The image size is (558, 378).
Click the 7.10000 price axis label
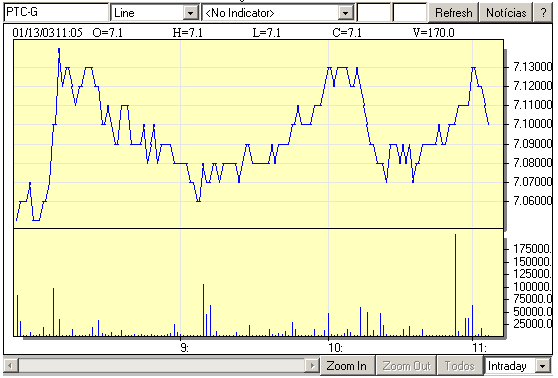click(532, 124)
